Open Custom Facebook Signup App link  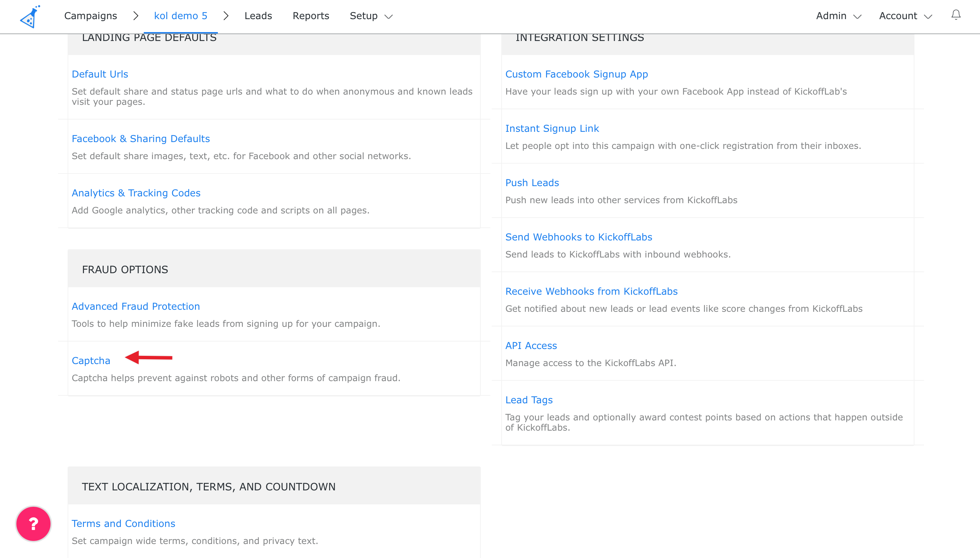point(577,74)
